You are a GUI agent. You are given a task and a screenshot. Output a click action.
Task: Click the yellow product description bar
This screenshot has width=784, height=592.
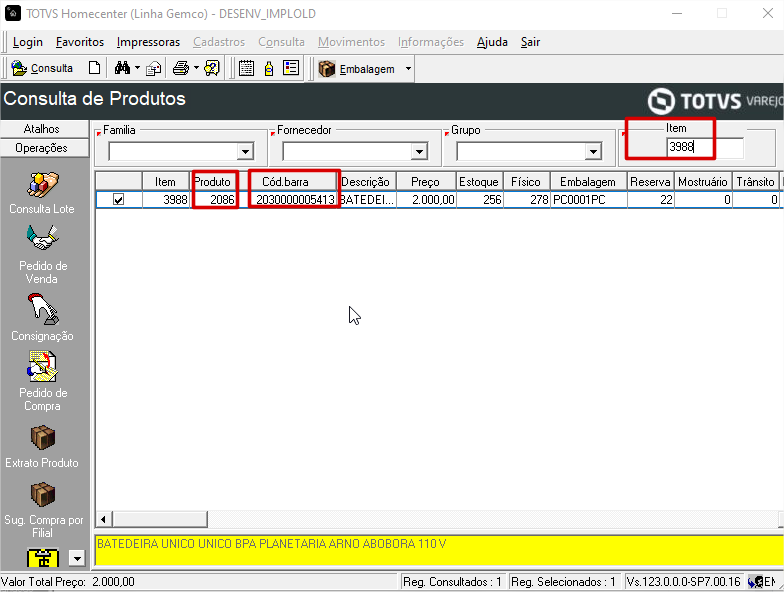click(439, 550)
